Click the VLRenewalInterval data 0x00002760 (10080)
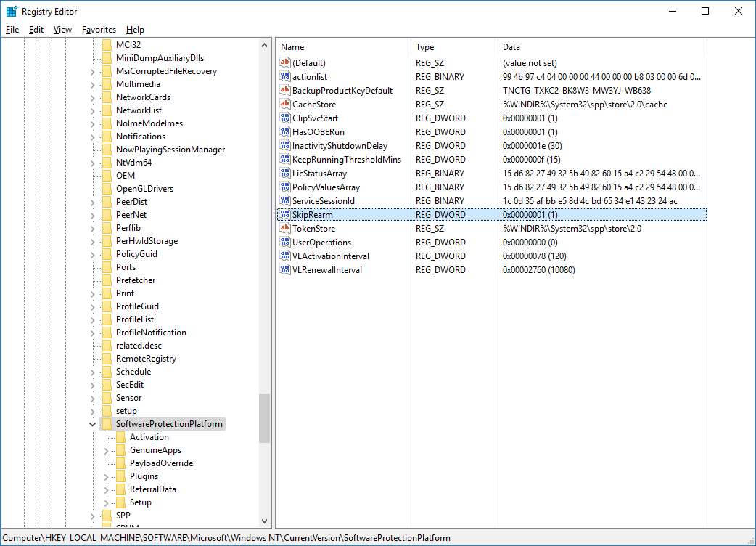Screen dimensions: 756x546 538,270
